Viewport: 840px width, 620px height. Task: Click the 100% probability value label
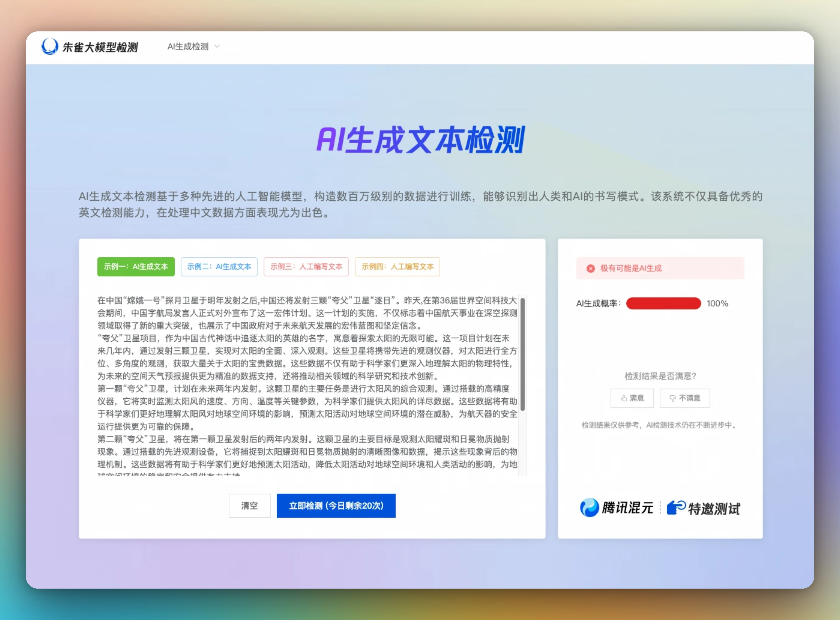(x=717, y=303)
